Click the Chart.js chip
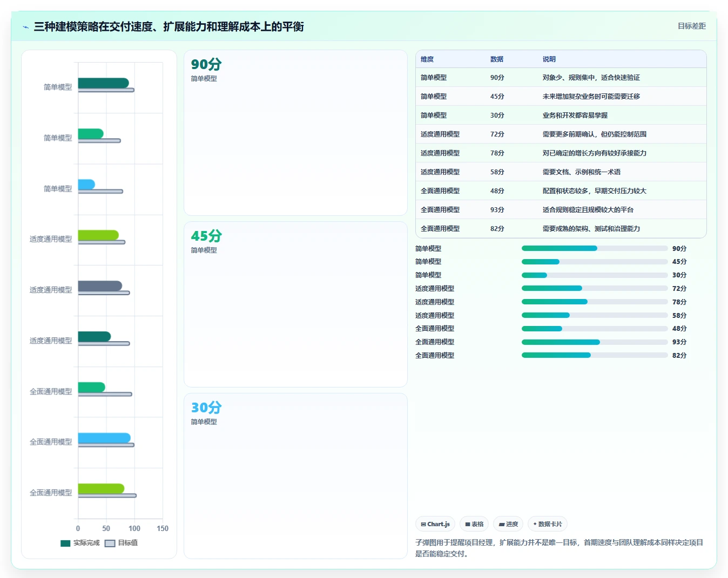Viewport: 728px width, 578px height. [x=435, y=524]
